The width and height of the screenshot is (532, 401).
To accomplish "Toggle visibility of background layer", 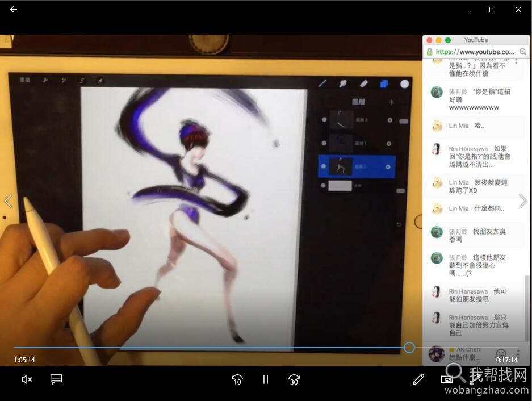I will [323, 185].
